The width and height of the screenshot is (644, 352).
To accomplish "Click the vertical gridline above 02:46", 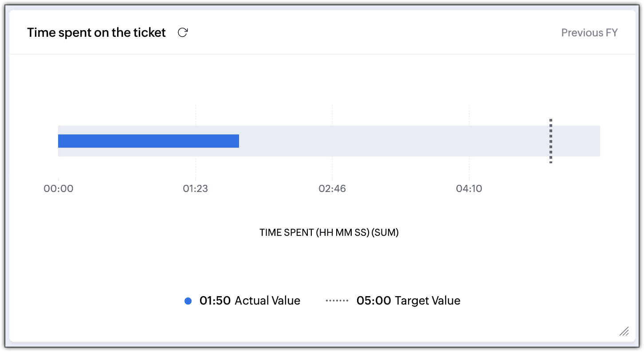I will 332,115.
